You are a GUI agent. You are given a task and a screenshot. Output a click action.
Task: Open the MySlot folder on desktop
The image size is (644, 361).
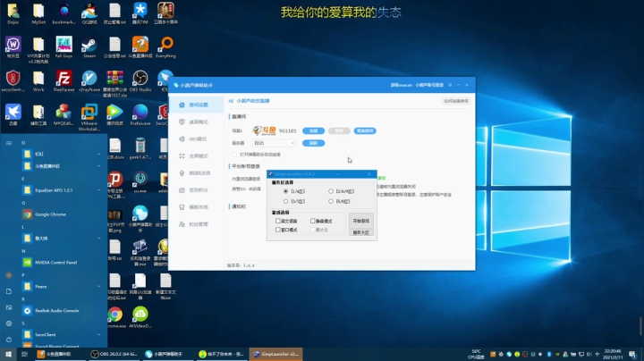pyautogui.click(x=38, y=14)
